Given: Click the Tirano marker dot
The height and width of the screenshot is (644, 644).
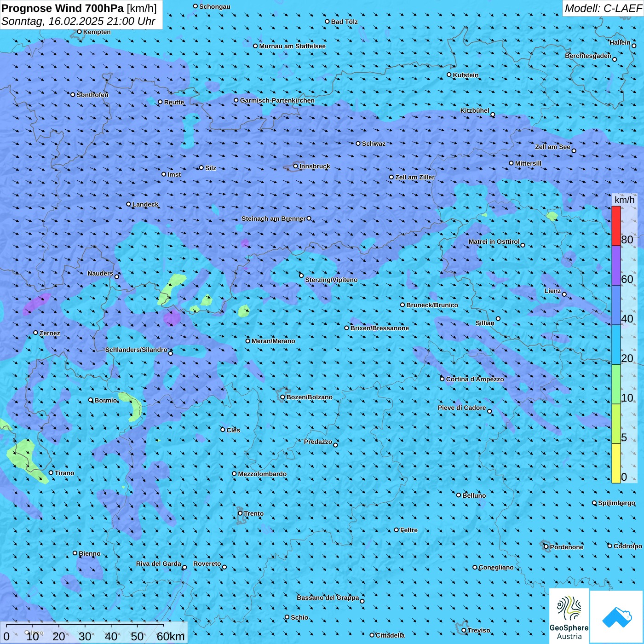Looking at the screenshot, I should tap(51, 473).
